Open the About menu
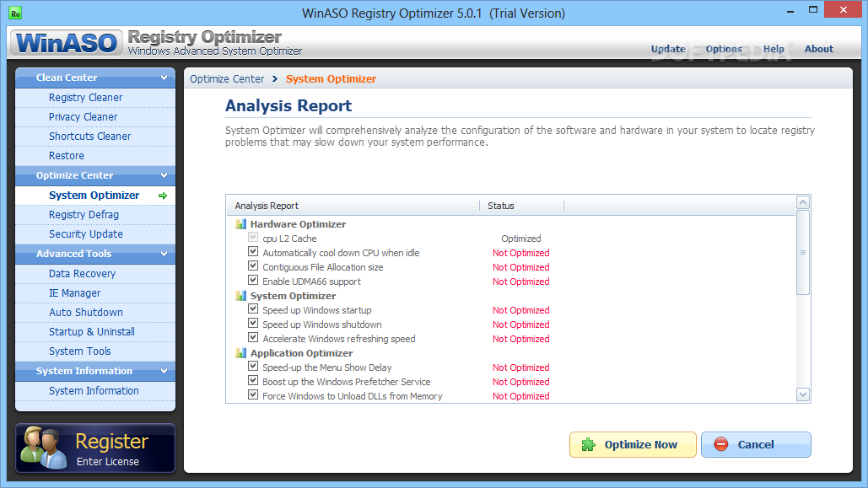This screenshot has height=488, width=868. [x=819, y=49]
